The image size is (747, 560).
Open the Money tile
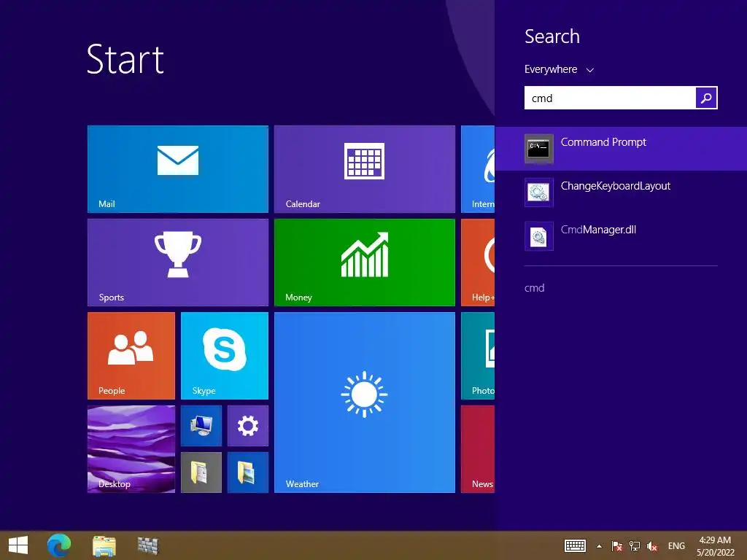click(x=365, y=262)
